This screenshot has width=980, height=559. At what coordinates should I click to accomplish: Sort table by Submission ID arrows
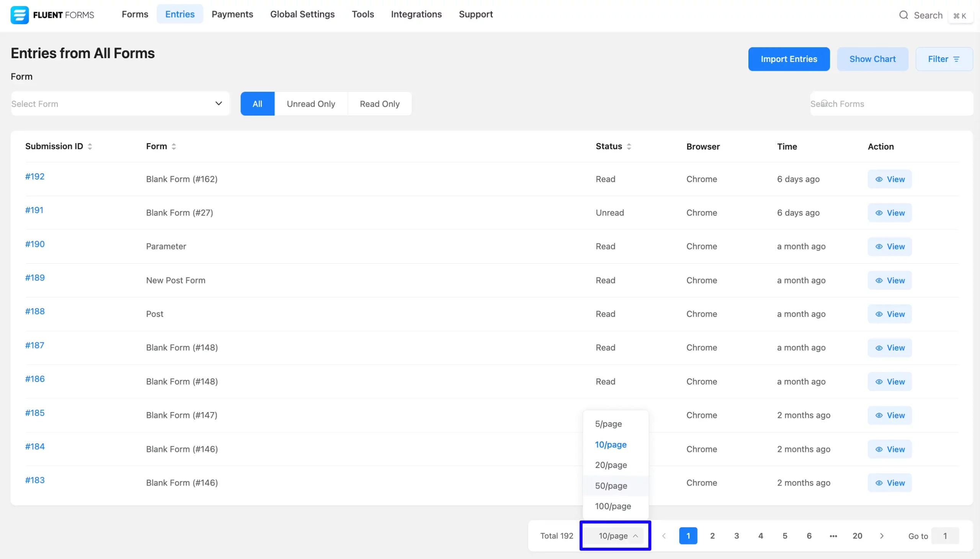coord(90,146)
